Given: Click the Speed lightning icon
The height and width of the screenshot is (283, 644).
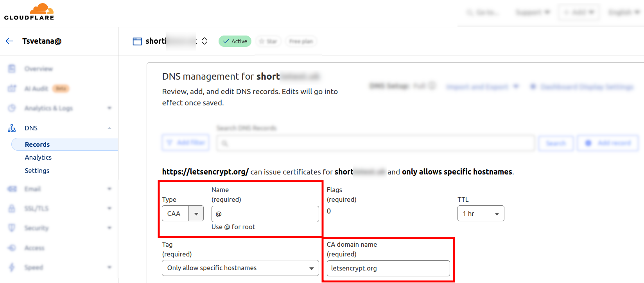Looking at the screenshot, I should pyautogui.click(x=12, y=267).
